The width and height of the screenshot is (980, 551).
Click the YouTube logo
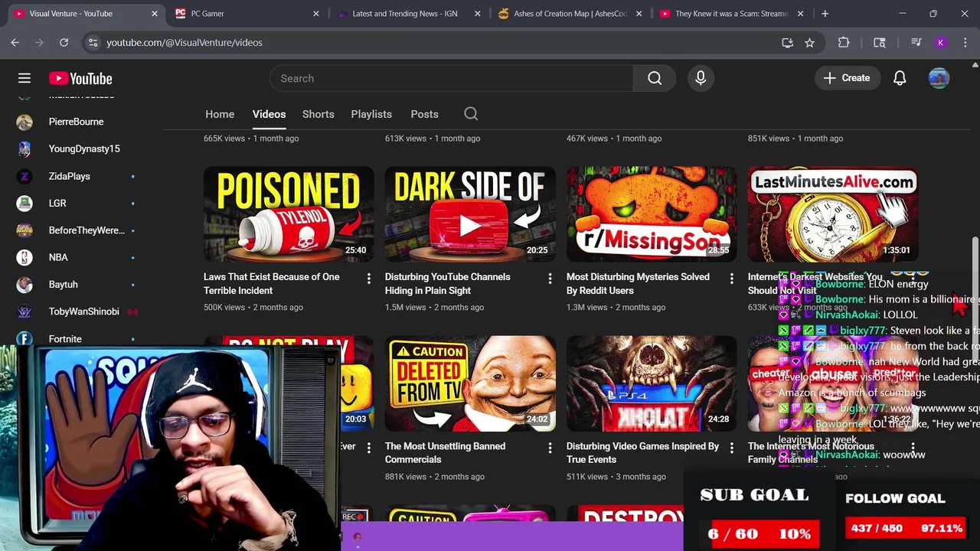coord(80,78)
